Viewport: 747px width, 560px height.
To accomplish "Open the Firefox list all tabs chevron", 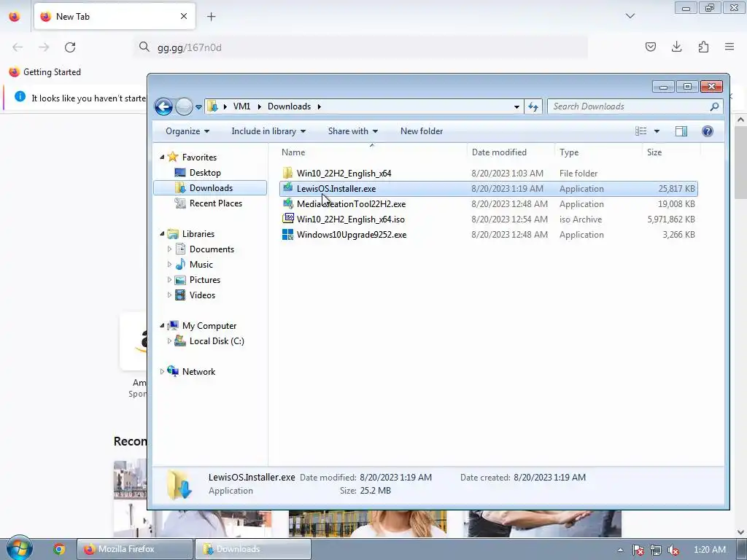I will (630, 16).
